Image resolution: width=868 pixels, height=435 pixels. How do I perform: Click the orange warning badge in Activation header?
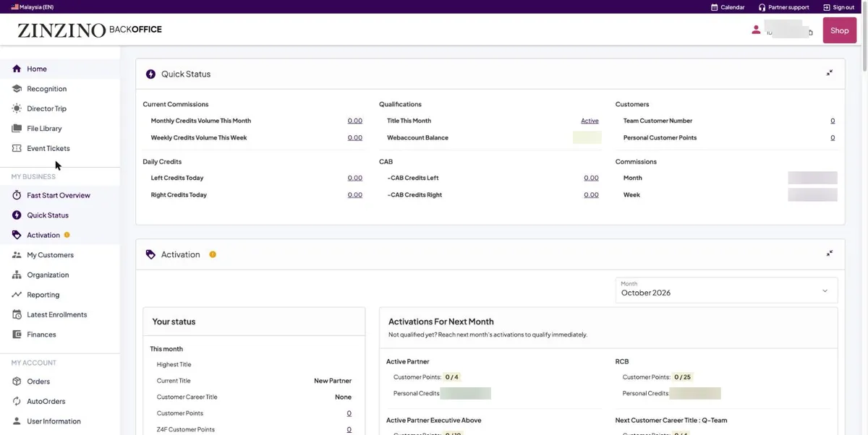(213, 254)
